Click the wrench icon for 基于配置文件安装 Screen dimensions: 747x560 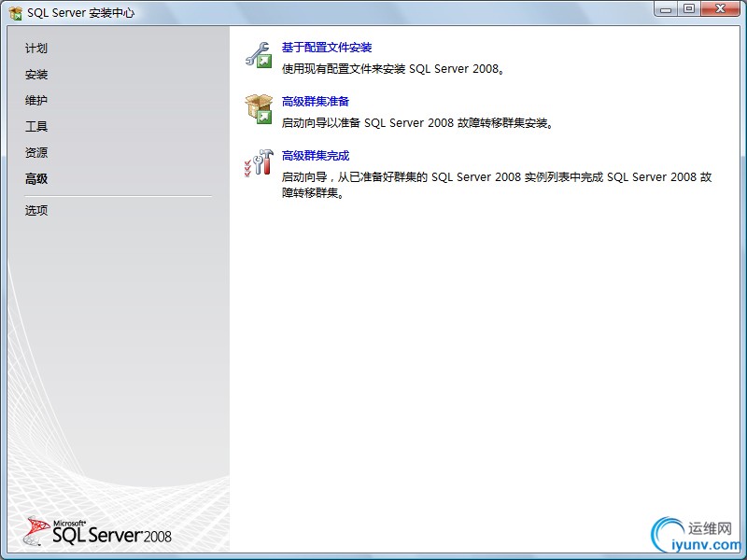click(x=259, y=55)
